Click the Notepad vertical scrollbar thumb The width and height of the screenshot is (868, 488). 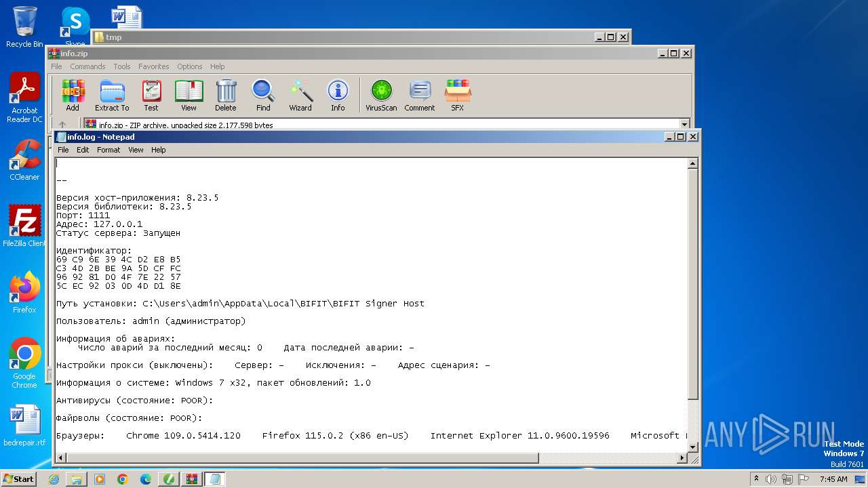point(692,284)
